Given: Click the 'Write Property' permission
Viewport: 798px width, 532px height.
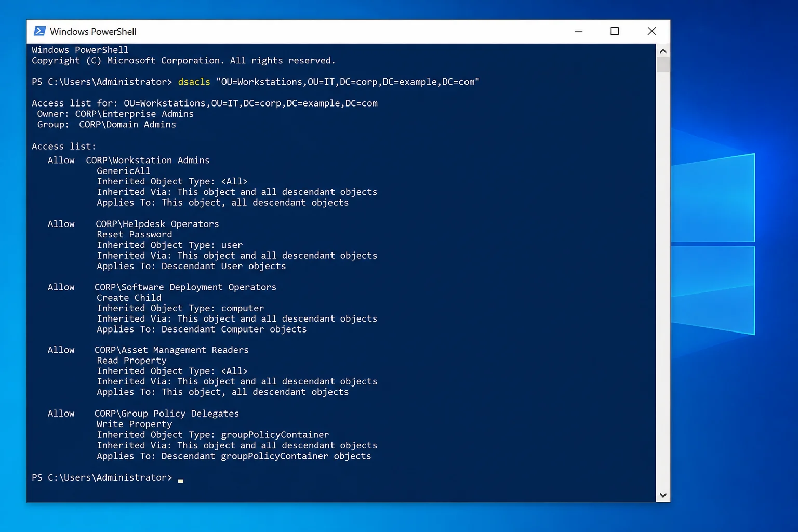Looking at the screenshot, I should (x=134, y=424).
